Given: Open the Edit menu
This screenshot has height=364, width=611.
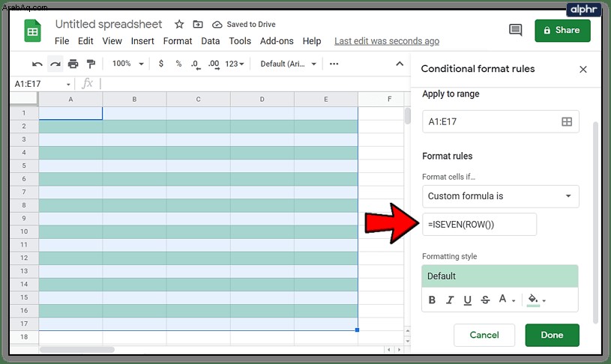Looking at the screenshot, I should (x=85, y=41).
